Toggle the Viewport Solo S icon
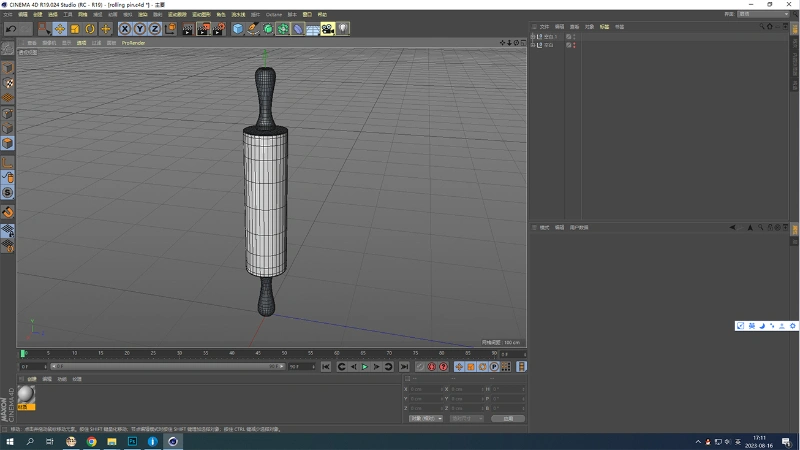 click(x=8, y=193)
